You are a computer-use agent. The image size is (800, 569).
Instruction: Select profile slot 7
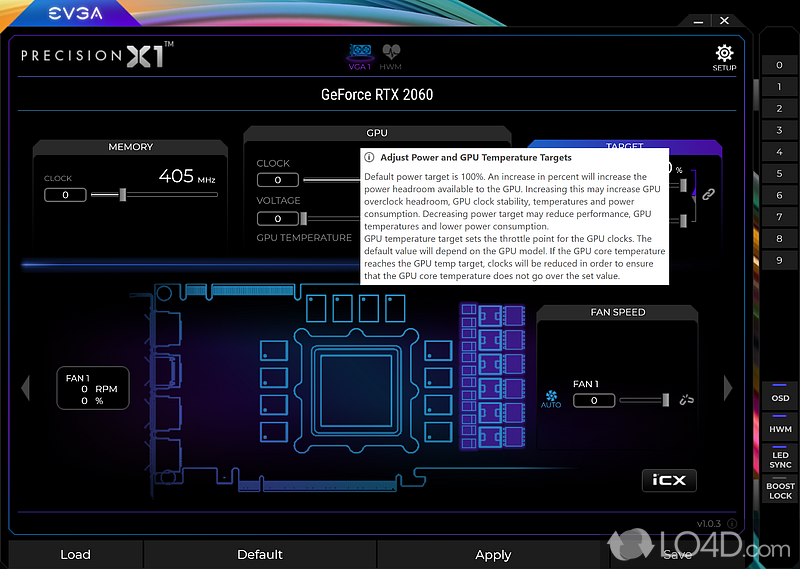point(779,217)
